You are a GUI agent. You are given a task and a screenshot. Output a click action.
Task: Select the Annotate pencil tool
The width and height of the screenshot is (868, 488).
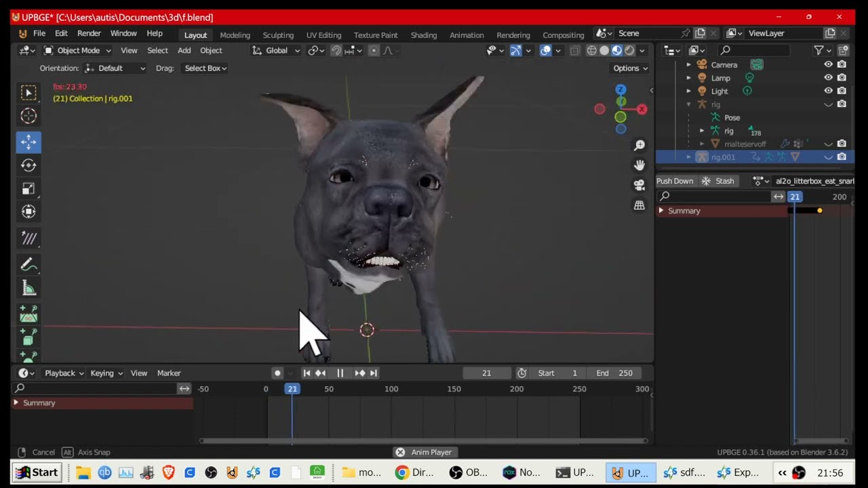[28, 264]
